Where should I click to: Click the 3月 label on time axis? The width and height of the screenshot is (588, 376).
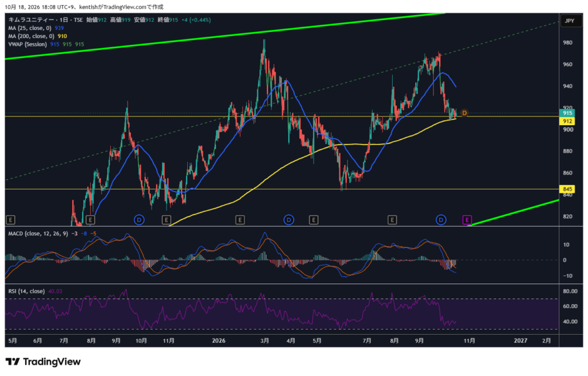[x=265, y=341]
